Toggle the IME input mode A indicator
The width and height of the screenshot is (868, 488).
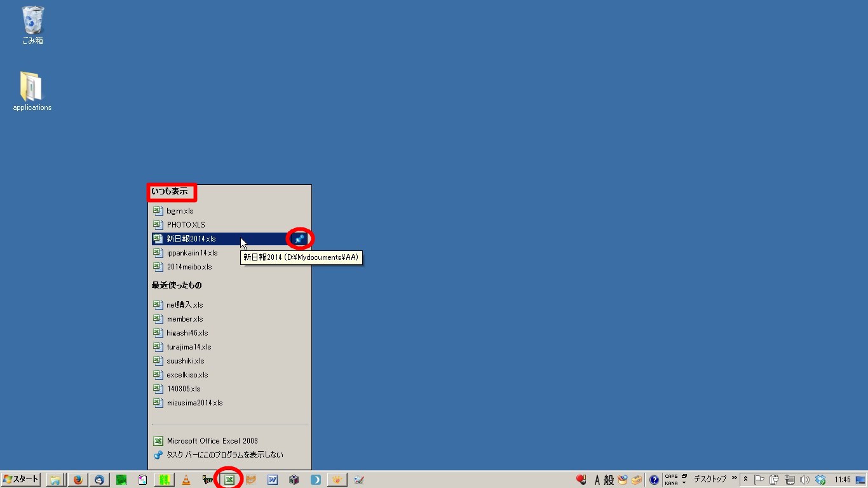pos(597,480)
